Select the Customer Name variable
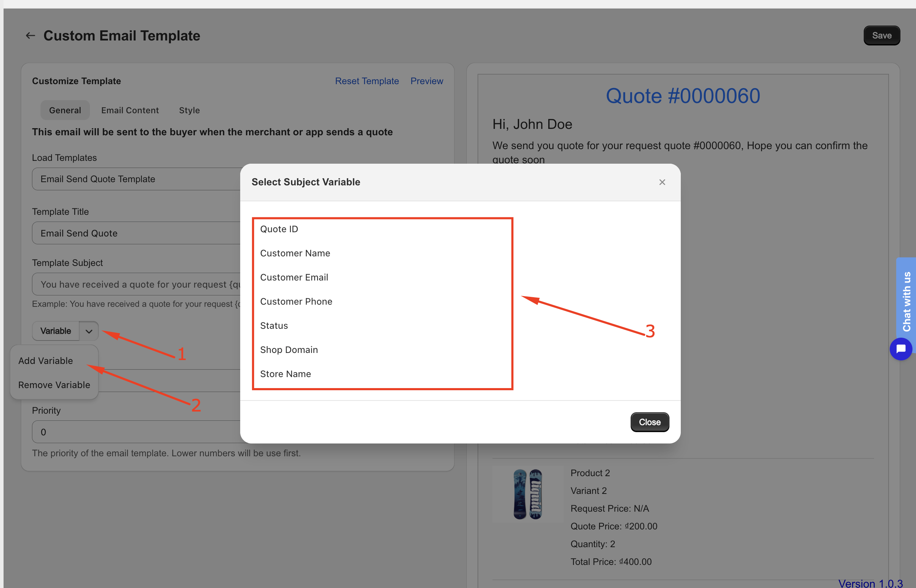The image size is (916, 588). pos(295,253)
